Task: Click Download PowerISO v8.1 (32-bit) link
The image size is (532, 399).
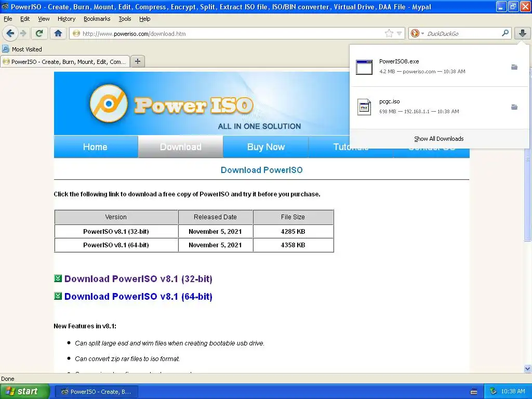Action: [138, 279]
